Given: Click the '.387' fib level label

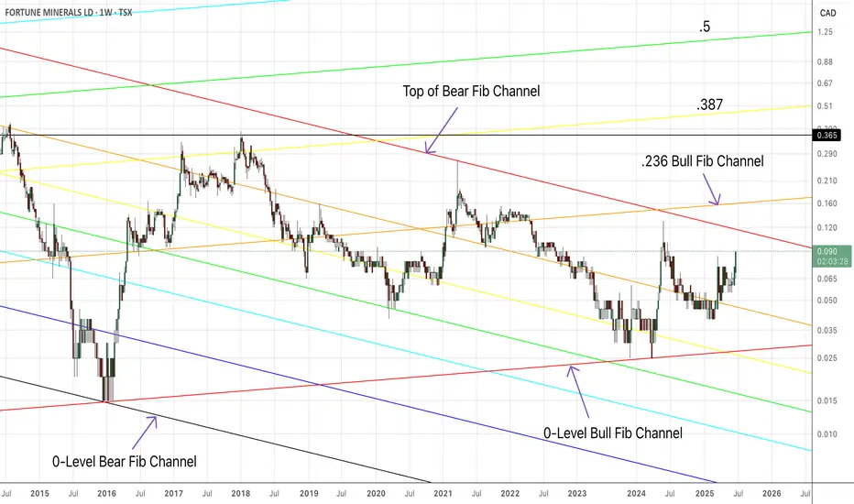Looking at the screenshot, I should (x=709, y=104).
